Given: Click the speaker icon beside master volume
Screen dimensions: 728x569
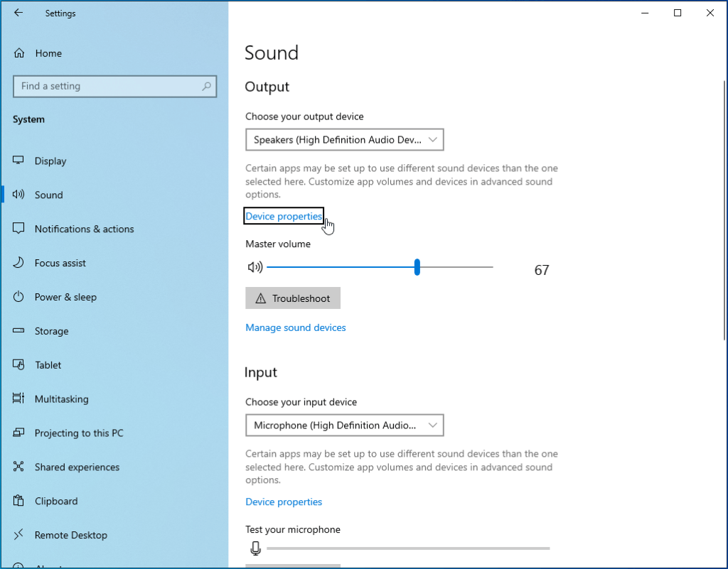Looking at the screenshot, I should (x=255, y=267).
